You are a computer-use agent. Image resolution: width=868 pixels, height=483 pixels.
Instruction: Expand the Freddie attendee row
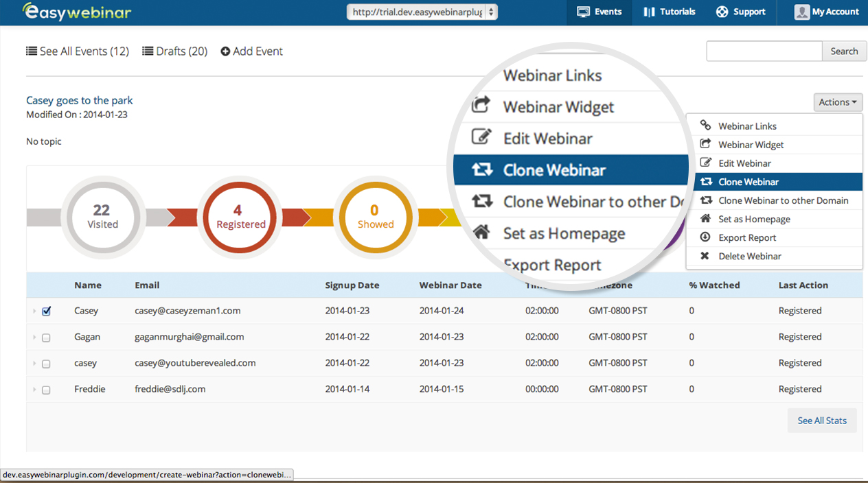coord(34,390)
